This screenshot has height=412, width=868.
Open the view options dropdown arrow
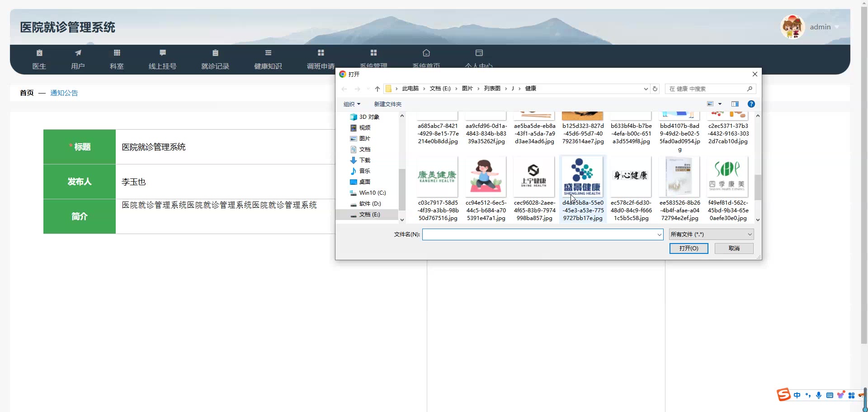720,104
